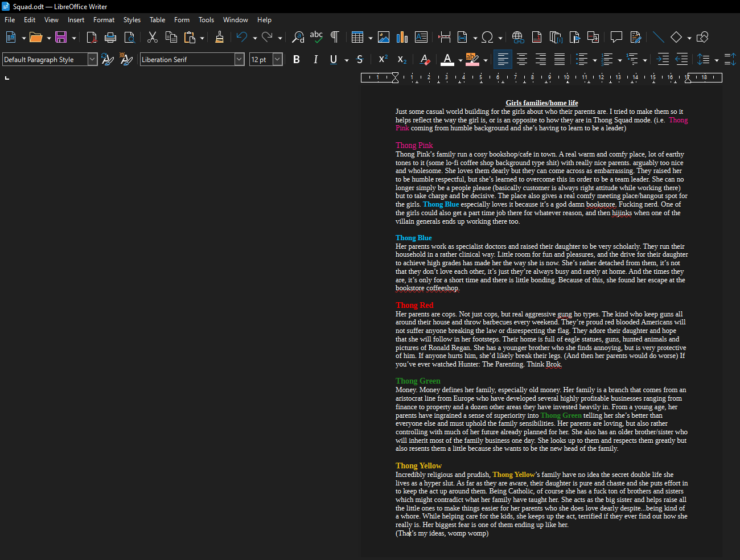Expand the Font Size dropdown

click(277, 59)
